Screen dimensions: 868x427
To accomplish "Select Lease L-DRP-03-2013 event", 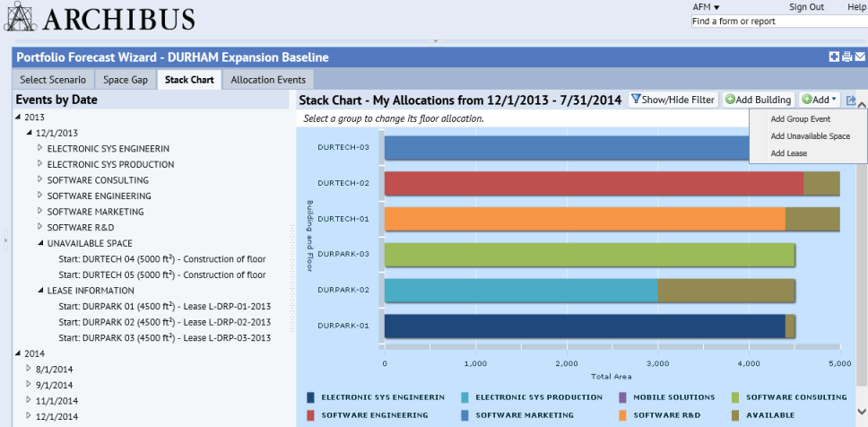I will click(x=164, y=338).
